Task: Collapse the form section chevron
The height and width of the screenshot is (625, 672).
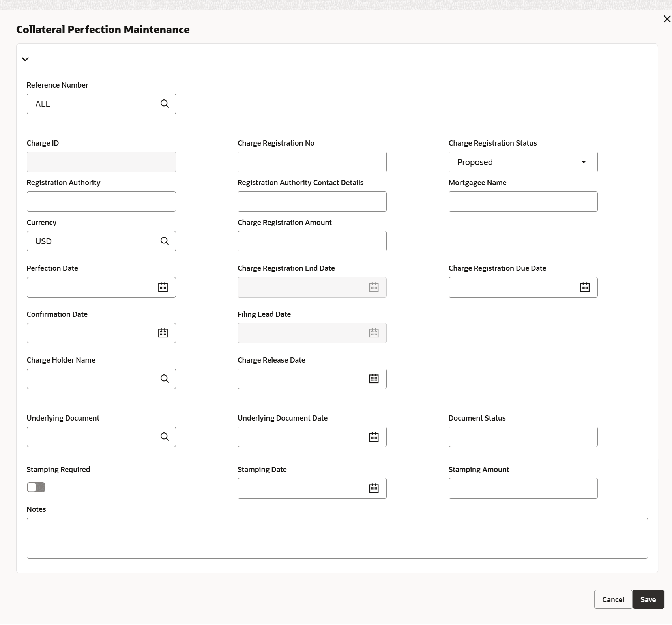Action: [x=25, y=59]
